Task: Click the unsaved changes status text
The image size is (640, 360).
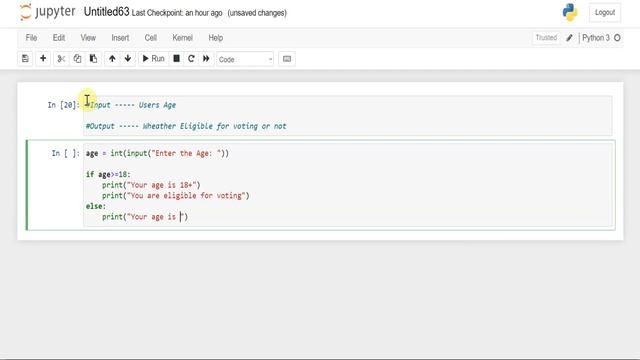Action: [x=257, y=13]
